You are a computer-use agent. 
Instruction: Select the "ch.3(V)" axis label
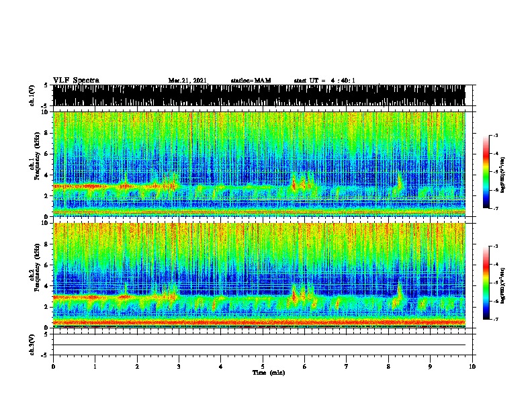click(x=32, y=345)
